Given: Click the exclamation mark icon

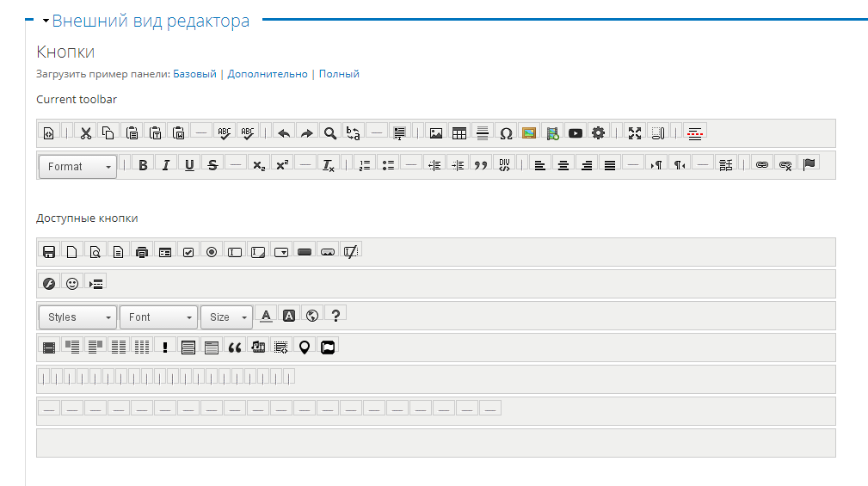Looking at the screenshot, I should [165, 347].
